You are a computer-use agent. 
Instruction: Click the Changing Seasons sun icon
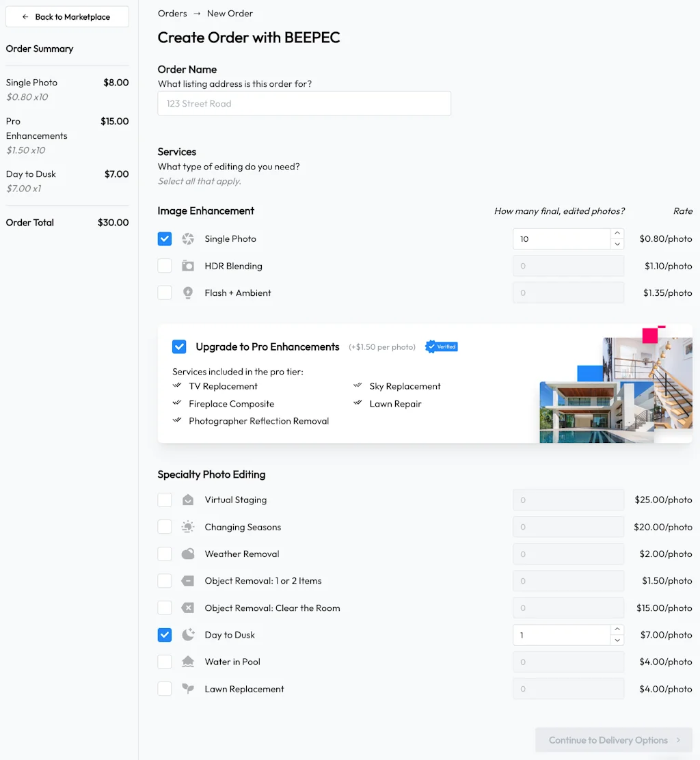(x=188, y=527)
